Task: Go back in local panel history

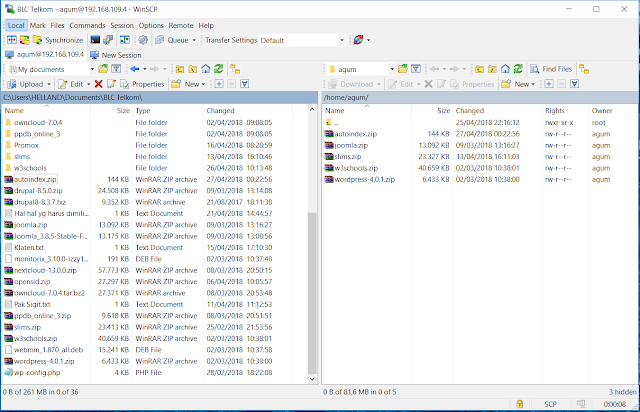Action: point(135,69)
